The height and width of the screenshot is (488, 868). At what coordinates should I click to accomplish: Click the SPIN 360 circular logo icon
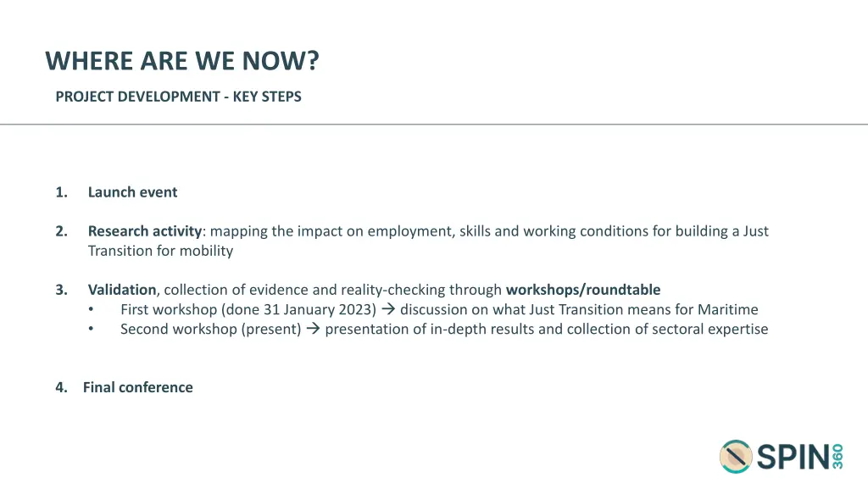coord(736,457)
